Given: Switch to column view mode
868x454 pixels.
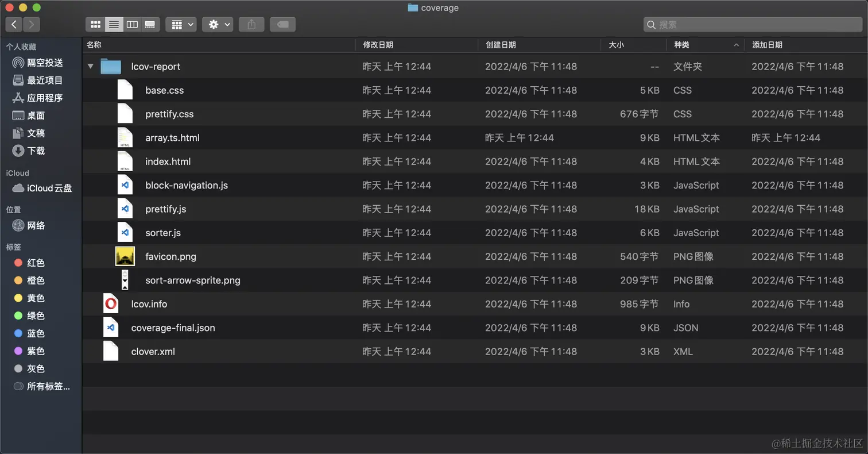Looking at the screenshot, I should [132, 24].
